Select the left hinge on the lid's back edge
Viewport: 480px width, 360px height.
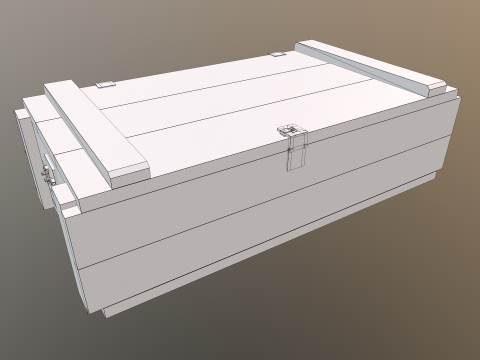[105, 85]
